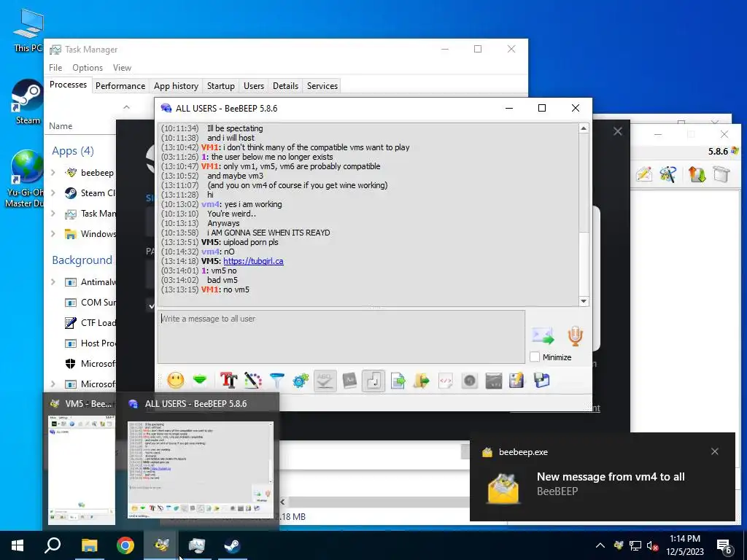Click send file icon with green arrow
747x560 pixels.
click(398, 381)
